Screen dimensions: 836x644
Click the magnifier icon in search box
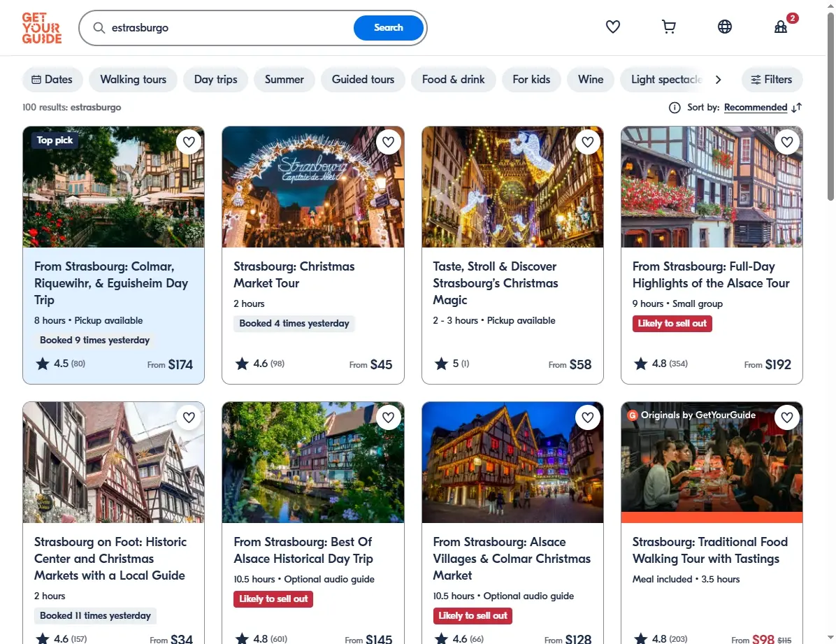tap(99, 28)
